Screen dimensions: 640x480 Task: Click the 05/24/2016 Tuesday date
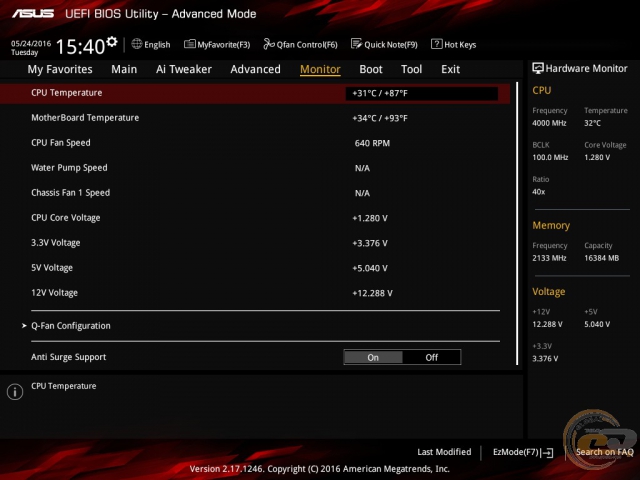pyautogui.click(x=31, y=48)
